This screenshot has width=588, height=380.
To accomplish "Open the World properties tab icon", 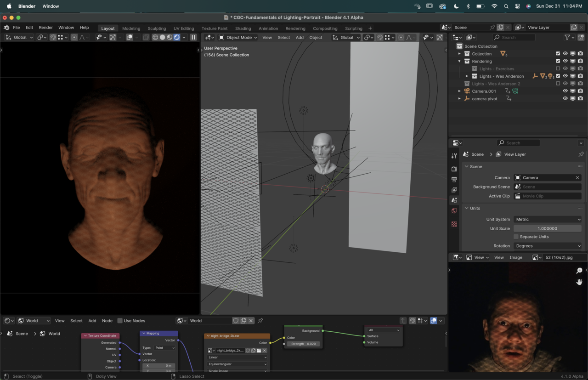I will pos(454,211).
